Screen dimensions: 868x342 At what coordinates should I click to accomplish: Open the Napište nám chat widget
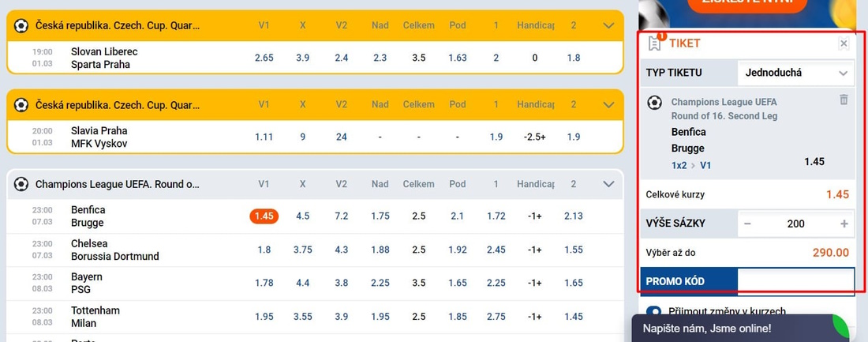pyautogui.click(x=741, y=328)
